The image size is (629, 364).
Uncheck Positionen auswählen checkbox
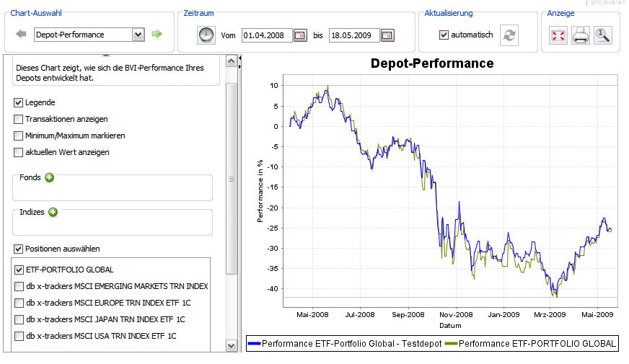click(18, 249)
